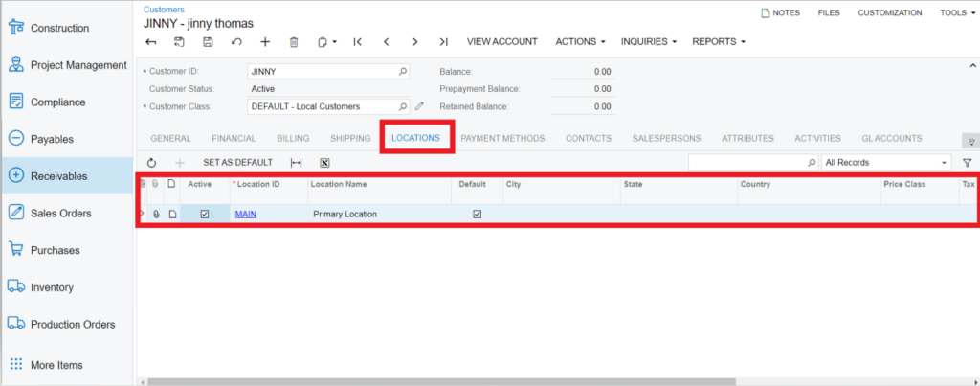Click the Export to Excel grid icon
Image resolution: width=980 pixels, height=386 pixels.
point(324,163)
